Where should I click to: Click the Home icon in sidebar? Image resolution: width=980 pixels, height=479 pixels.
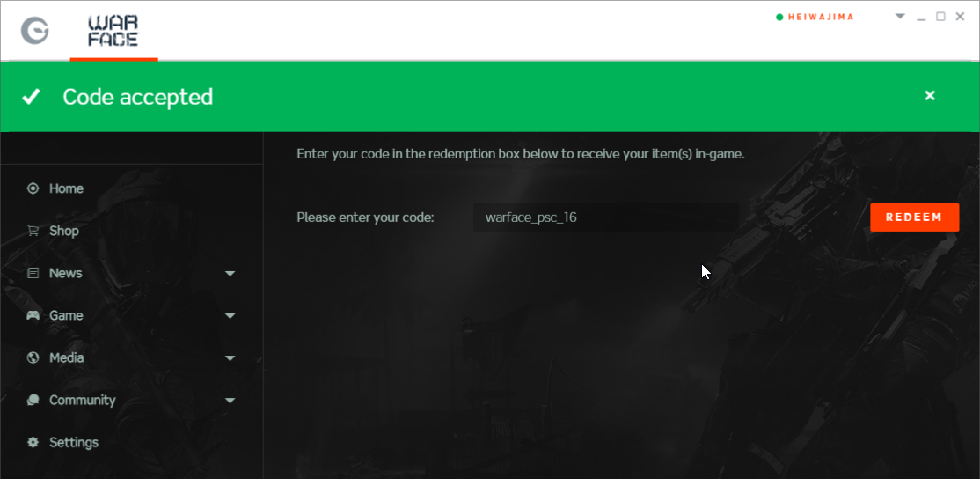(x=33, y=188)
